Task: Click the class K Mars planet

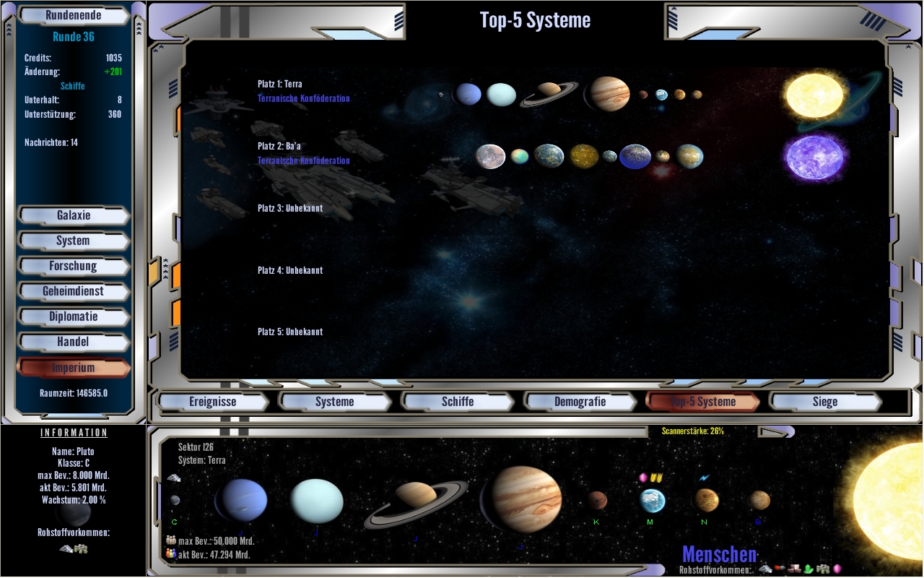Action: (x=596, y=500)
